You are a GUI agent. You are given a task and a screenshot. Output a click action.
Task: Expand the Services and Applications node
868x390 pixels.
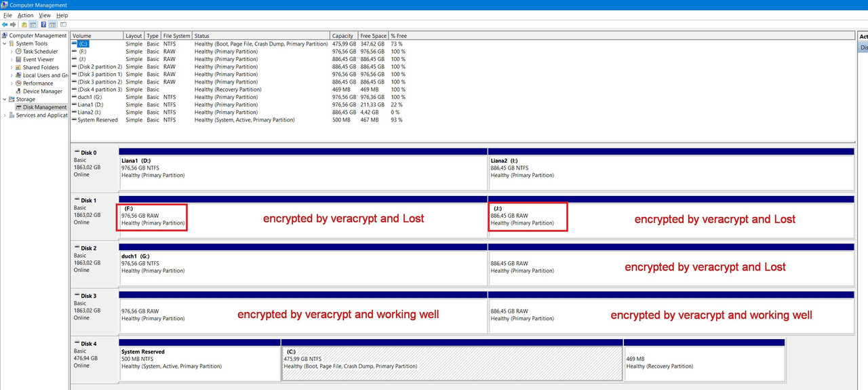click(x=5, y=115)
